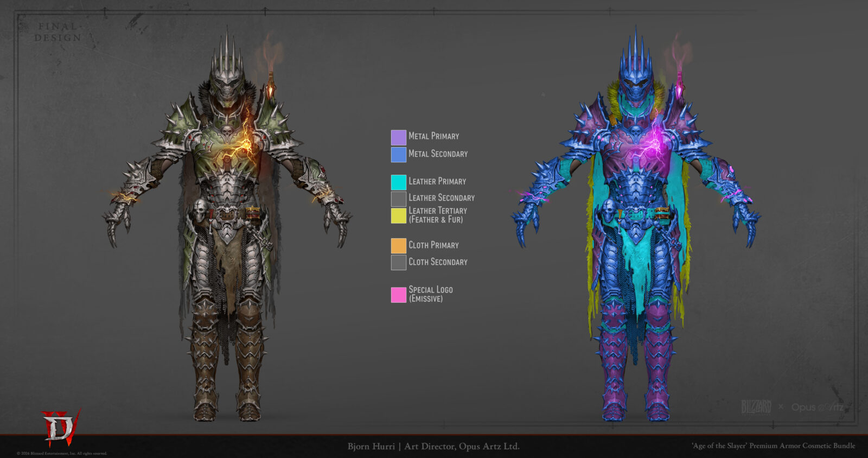Select the "Leather Secondary" legend label
The image size is (868, 458).
(x=442, y=198)
